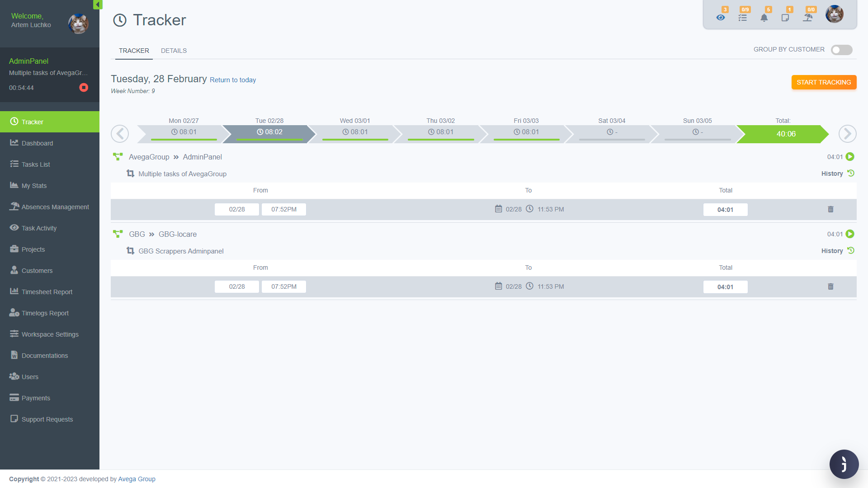Open the notifications bell icon

pos(764,18)
